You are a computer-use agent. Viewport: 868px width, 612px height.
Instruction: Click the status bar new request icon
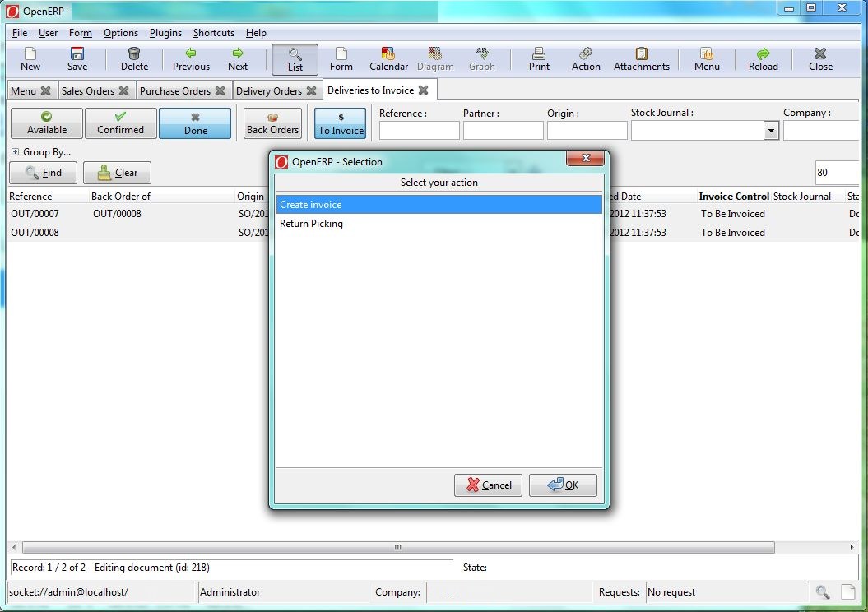click(848, 592)
